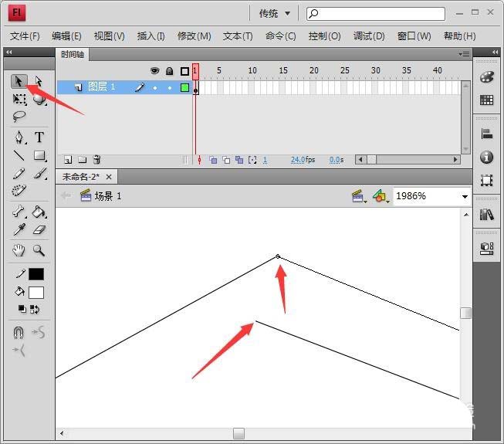Click the Straighten option button
Viewport: 504px width, 444px height.
click(x=19, y=350)
